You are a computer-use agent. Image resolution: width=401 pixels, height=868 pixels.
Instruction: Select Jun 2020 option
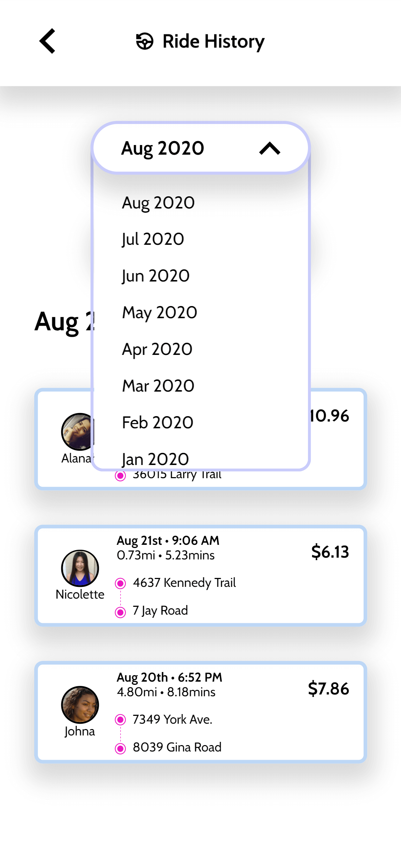tap(156, 276)
